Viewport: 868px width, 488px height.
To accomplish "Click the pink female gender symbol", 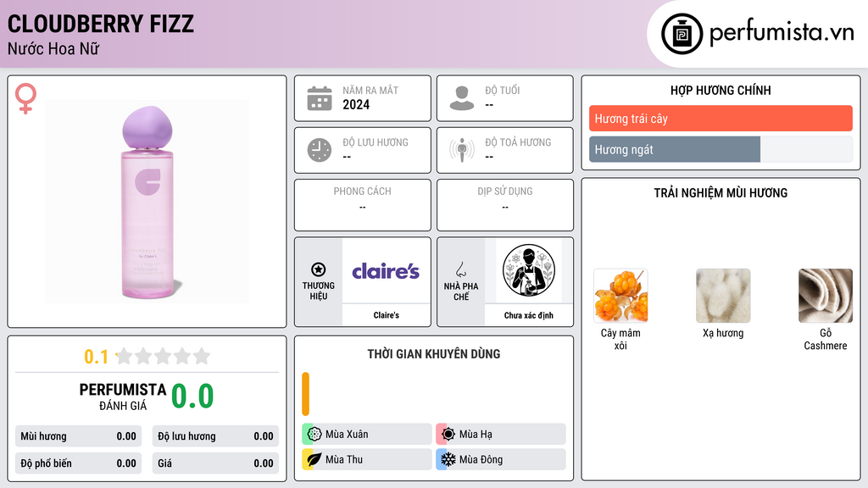I will click(25, 98).
